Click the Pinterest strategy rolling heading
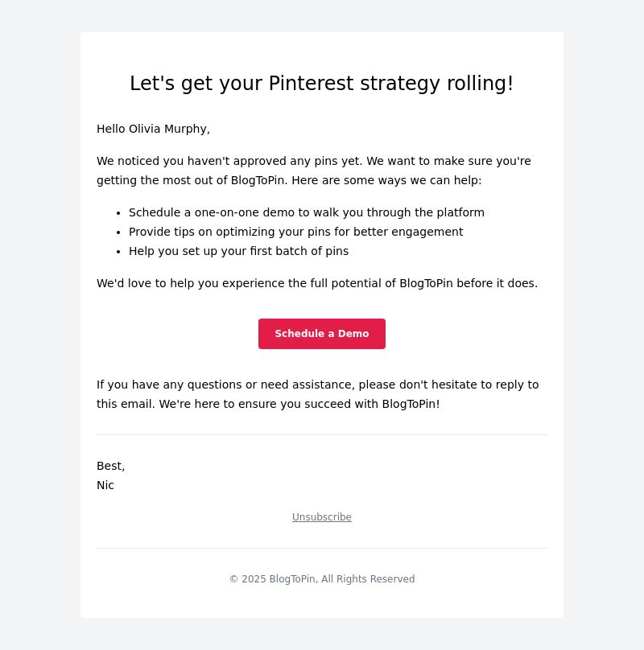The height and width of the screenshot is (650, 644). pos(321,84)
